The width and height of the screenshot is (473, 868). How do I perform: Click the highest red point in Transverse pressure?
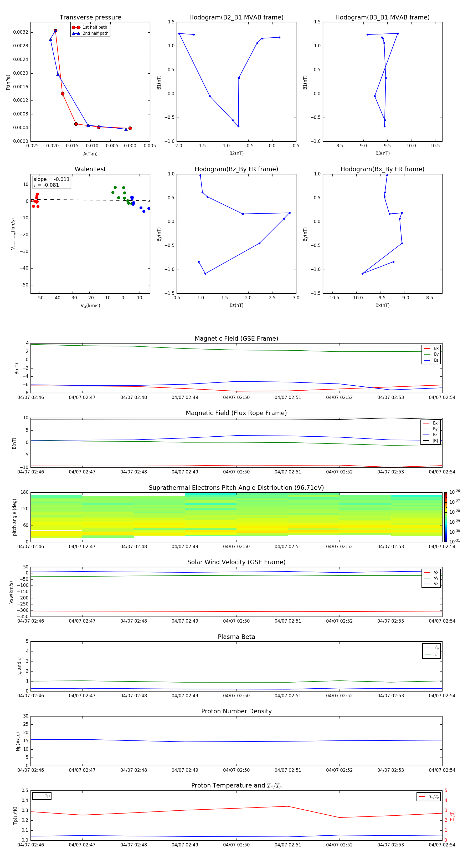[x=55, y=31]
